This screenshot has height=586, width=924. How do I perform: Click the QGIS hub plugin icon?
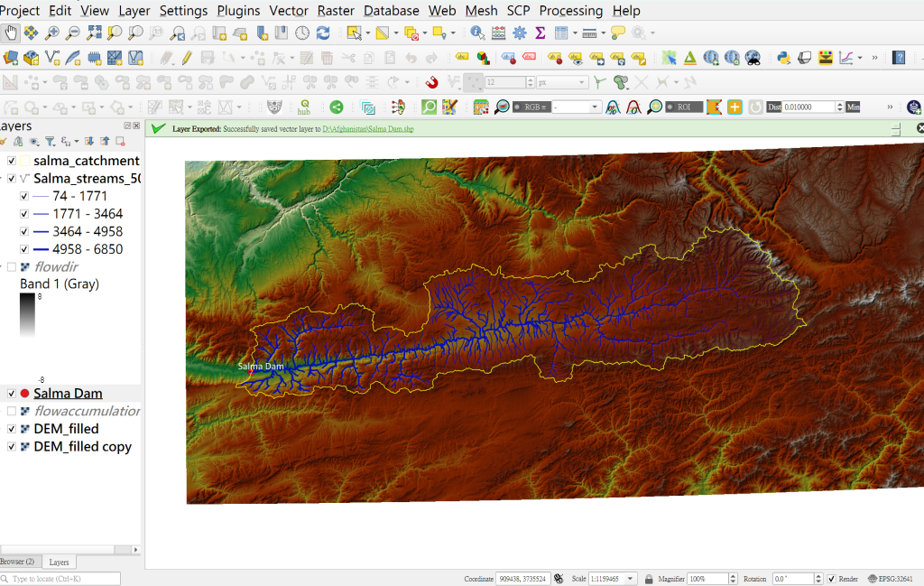click(x=304, y=107)
